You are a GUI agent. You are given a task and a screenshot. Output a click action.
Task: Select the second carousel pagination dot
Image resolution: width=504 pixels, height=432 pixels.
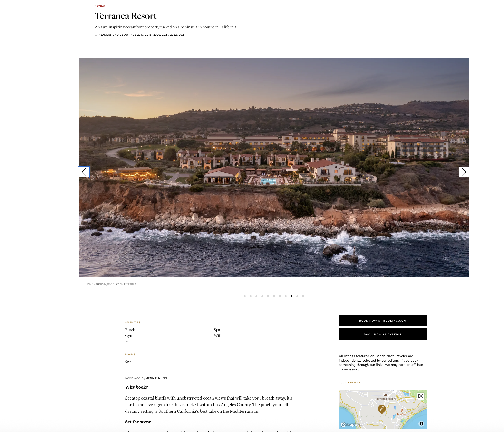[x=251, y=296]
